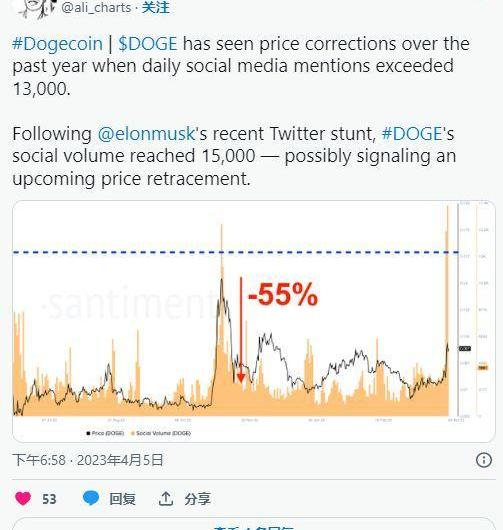
Task: Open the tweet timestamp 2023年4月5日
Action: coord(120,460)
